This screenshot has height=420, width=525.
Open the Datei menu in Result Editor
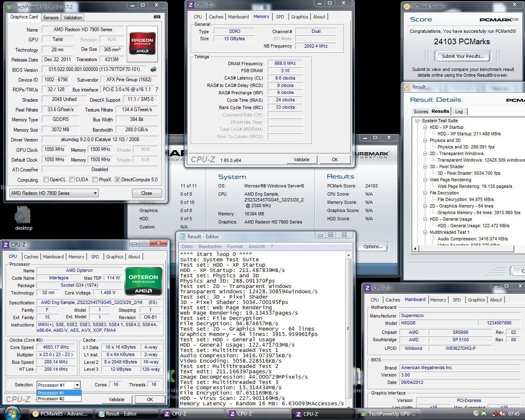[x=187, y=247]
